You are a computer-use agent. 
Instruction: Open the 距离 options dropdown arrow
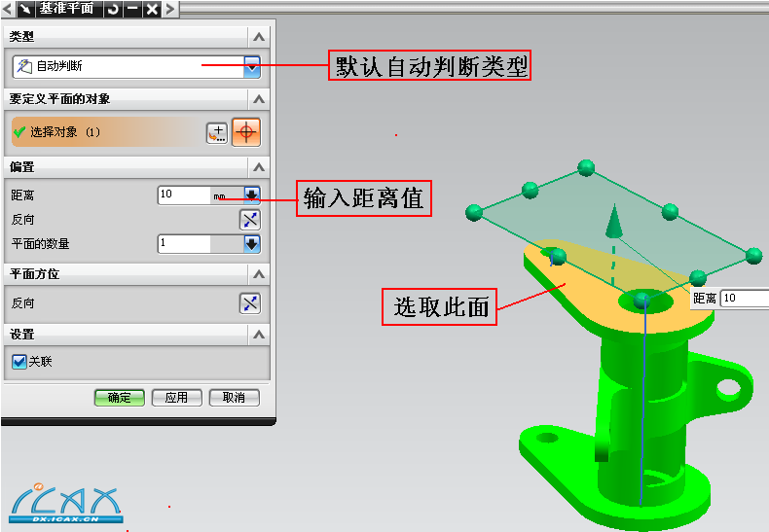pyautogui.click(x=252, y=195)
